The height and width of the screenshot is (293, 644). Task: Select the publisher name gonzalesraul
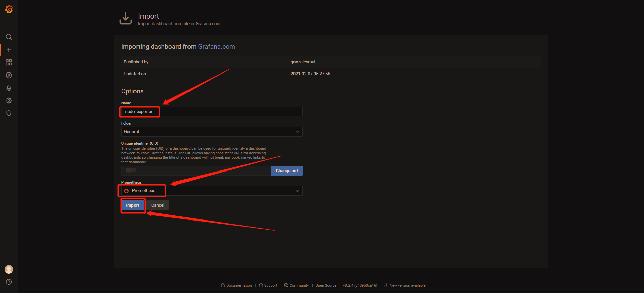coord(303,62)
